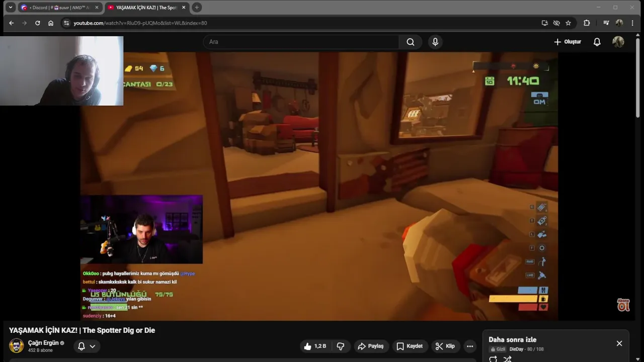Open Chrome profile avatar in toolbar
Viewport: 644px width, 362px height.
619,23
